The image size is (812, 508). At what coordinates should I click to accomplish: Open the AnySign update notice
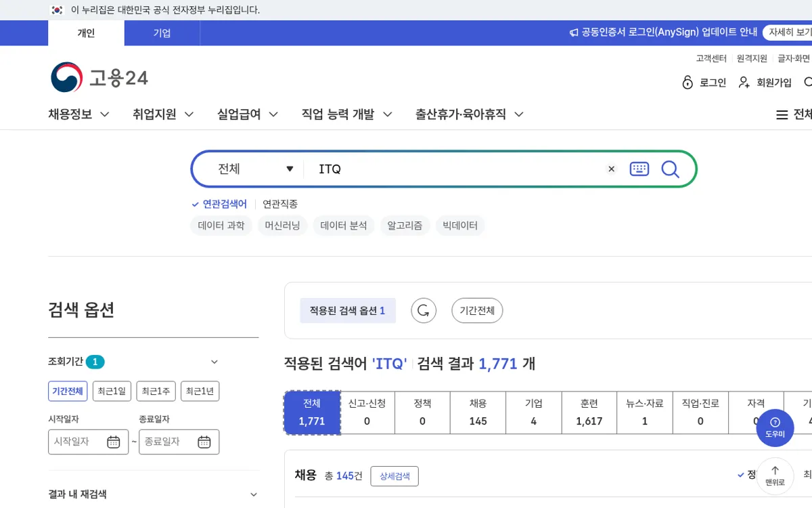point(669,33)
